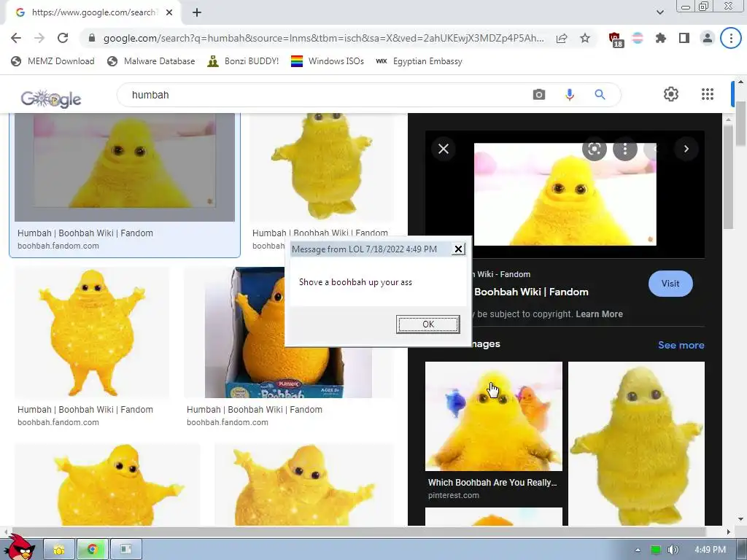Click the Angry Birds start button
Screen dimensions: 747x560
coord(19,548)
